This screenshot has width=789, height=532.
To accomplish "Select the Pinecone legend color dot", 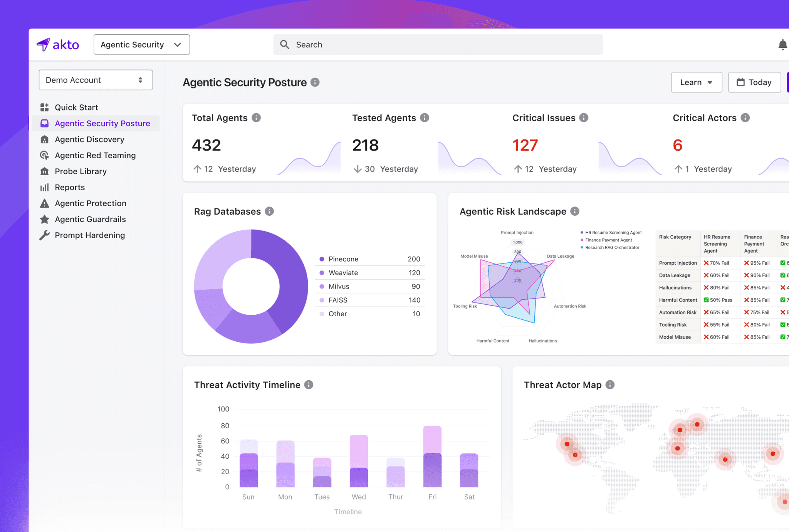I will tap(322, 259).
